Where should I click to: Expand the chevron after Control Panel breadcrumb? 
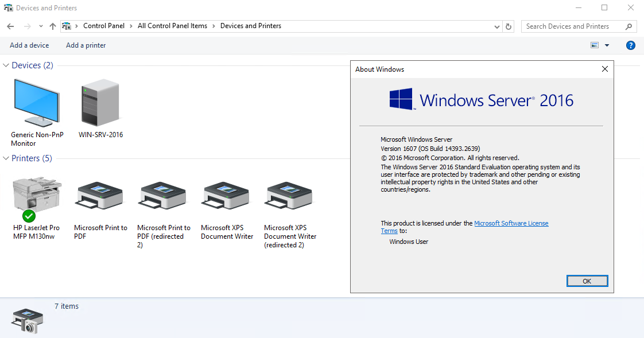[x=131, y=26]
